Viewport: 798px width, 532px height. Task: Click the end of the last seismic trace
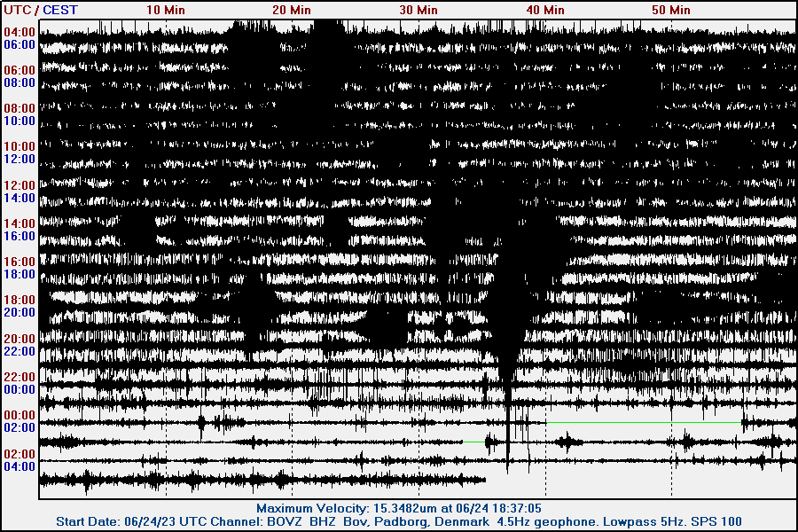click(484, 480)
